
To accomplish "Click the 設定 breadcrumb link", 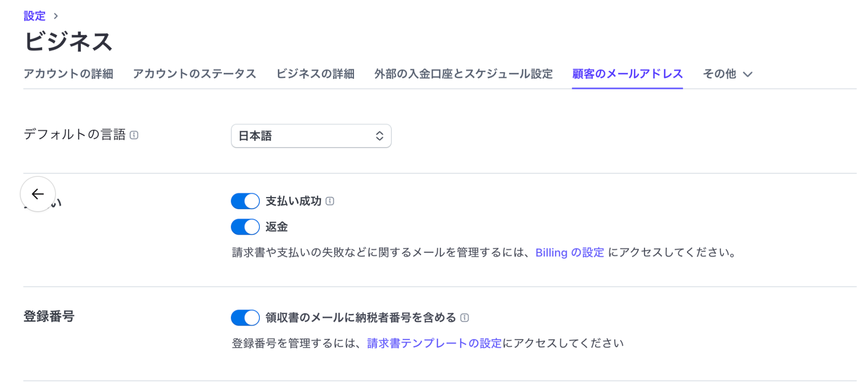I will pyautogui.click(x=34, y=16).
